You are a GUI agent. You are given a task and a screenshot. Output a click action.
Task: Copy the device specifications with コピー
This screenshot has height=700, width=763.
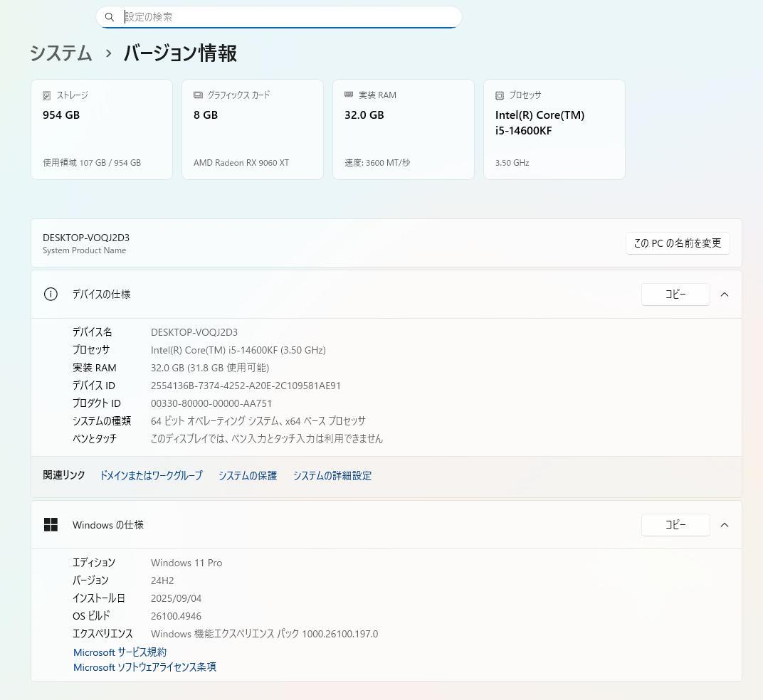(x=675, y=294)
